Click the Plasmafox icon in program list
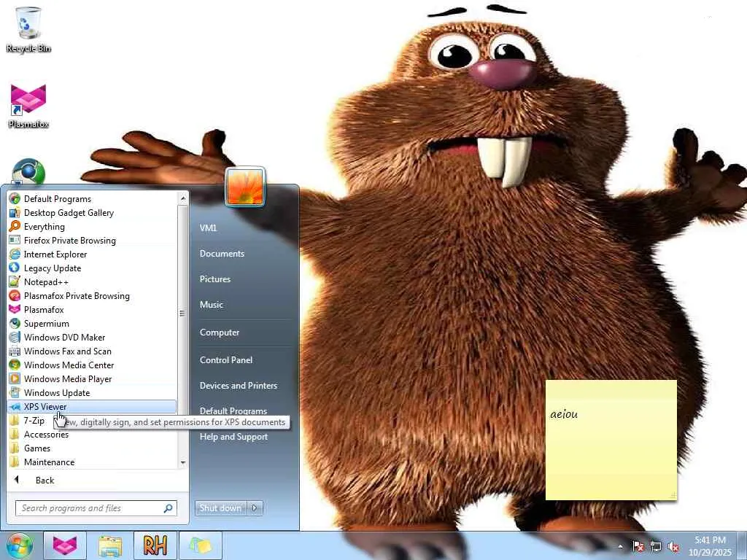This screenshot has height=560, width=747. (15, 309)
